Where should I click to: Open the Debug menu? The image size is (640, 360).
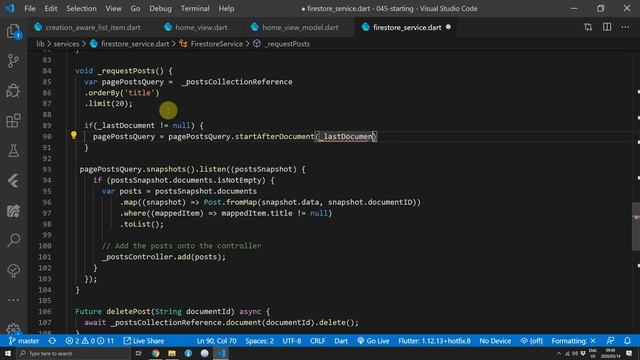160,8
